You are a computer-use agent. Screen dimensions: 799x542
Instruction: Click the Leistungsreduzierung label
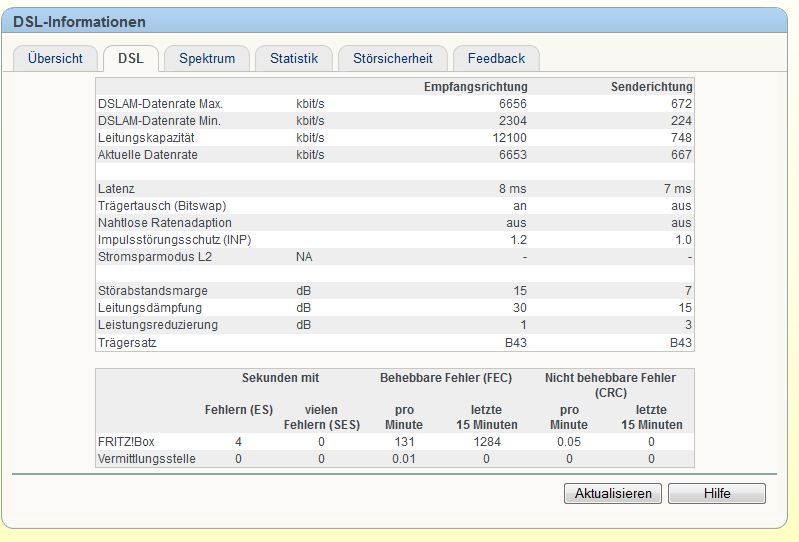[x=158, y=325]
